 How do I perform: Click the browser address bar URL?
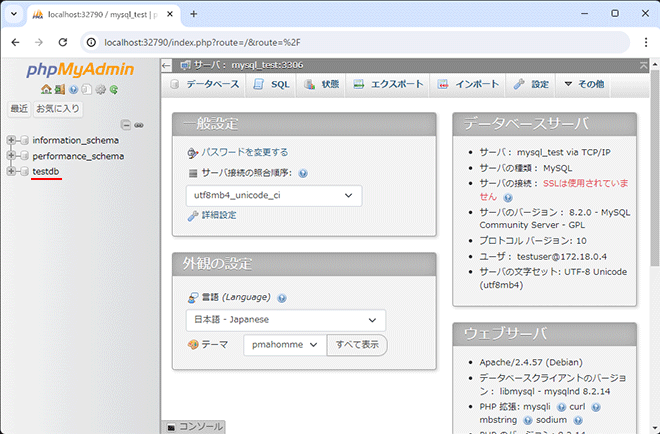point(202,43)
